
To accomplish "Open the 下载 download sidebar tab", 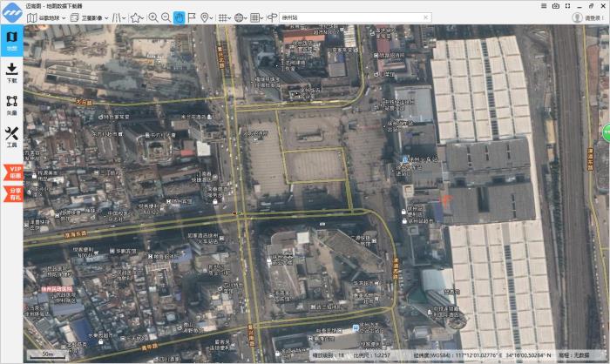I will 11,73.
